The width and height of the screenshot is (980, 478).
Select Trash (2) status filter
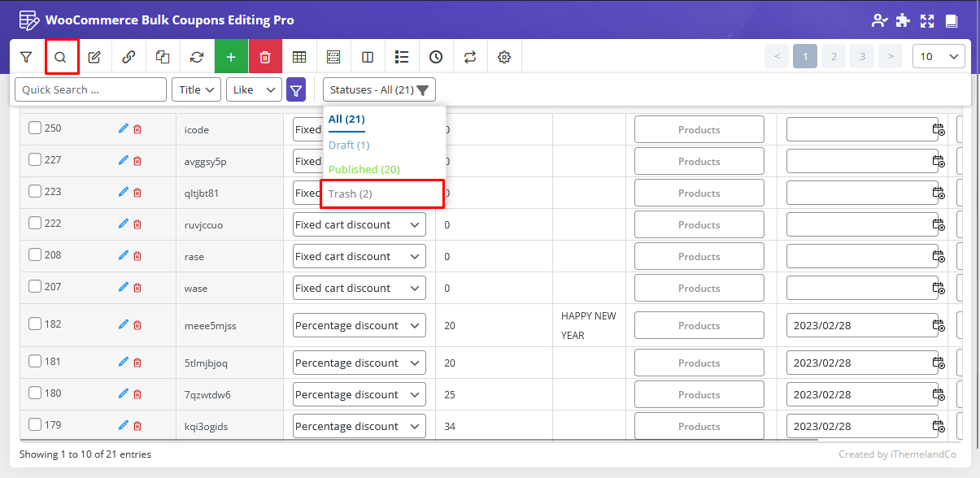click(x=351, y=194)
